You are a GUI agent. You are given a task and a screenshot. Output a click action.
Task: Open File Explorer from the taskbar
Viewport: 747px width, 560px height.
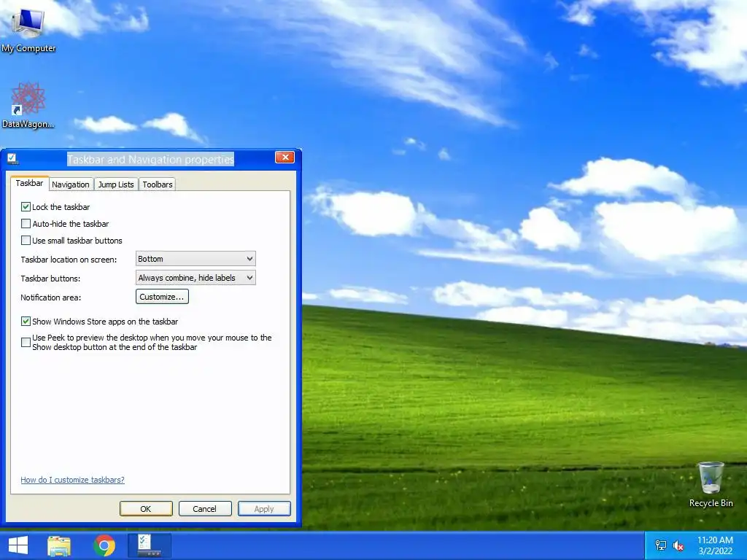tap(59, 545)
